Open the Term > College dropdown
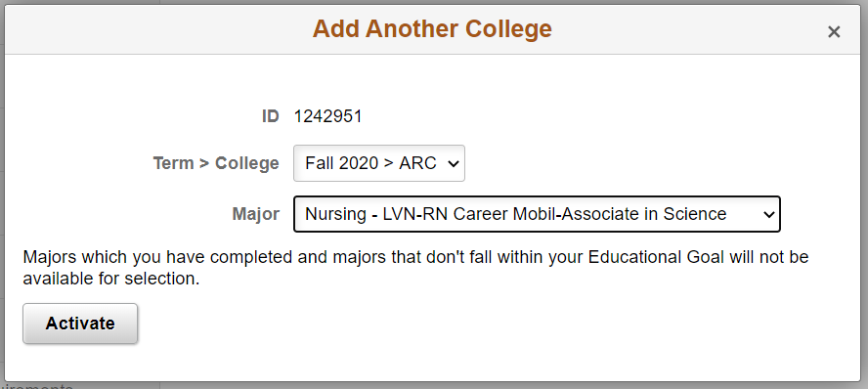The image size is (868, 389). coord(378,163)
